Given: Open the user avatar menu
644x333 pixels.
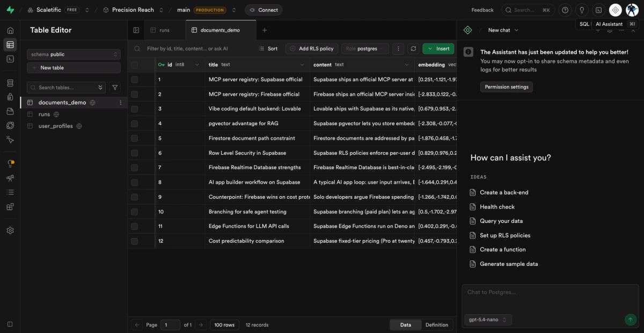Looking at the screenshot, I should click(632, 10).
